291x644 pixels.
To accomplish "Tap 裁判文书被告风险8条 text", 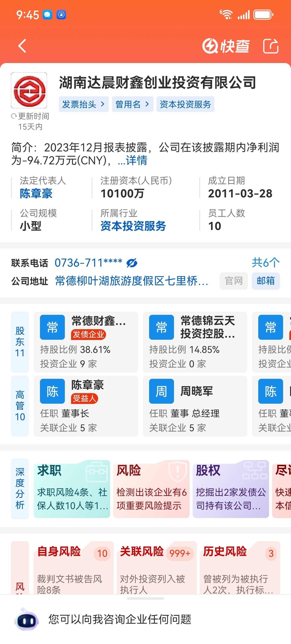I will pyautogui.click(x=69, y=584).
